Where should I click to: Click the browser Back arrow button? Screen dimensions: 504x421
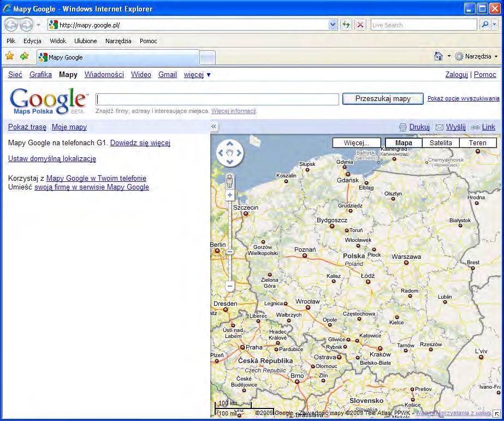pos(11,25)
